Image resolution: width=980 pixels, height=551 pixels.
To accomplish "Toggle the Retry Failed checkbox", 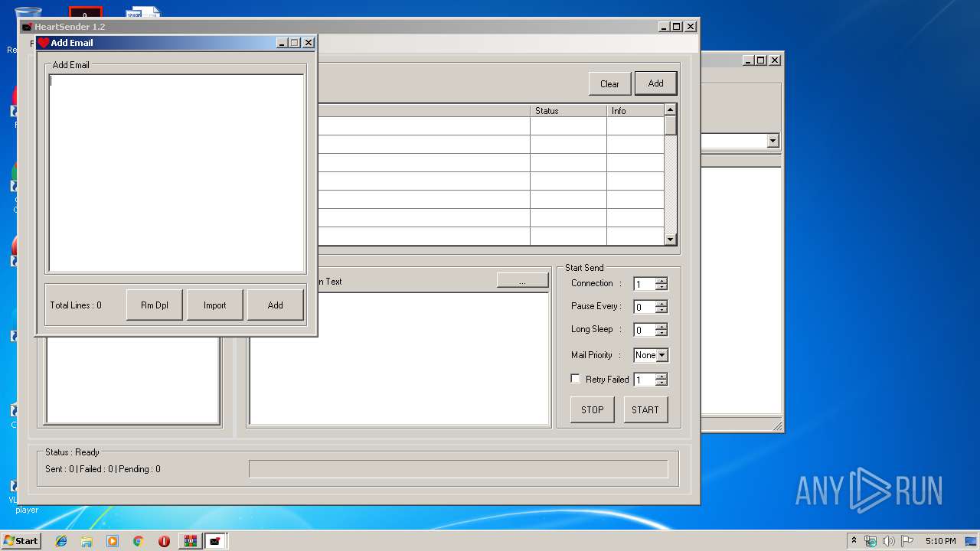I will click(575, 379).
